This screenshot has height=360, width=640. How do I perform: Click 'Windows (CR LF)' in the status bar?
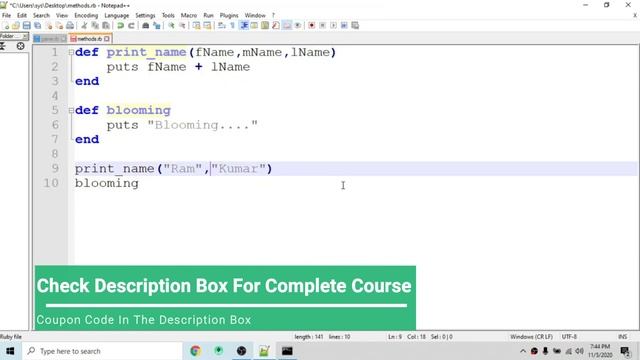pyautogui.click(x=531, y=337)
